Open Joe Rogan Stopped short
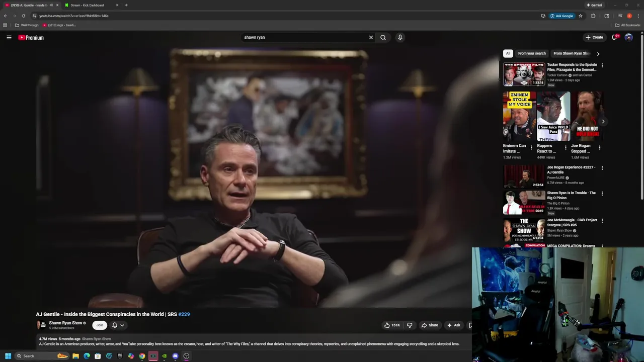Viewport: 644px width, 362px height. (x=587, y=116)
